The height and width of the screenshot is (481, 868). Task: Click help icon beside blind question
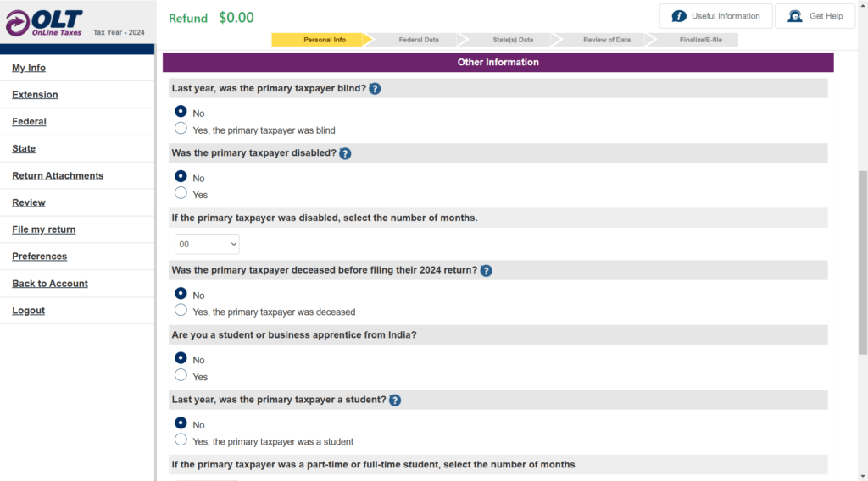(x=375, y=88)
